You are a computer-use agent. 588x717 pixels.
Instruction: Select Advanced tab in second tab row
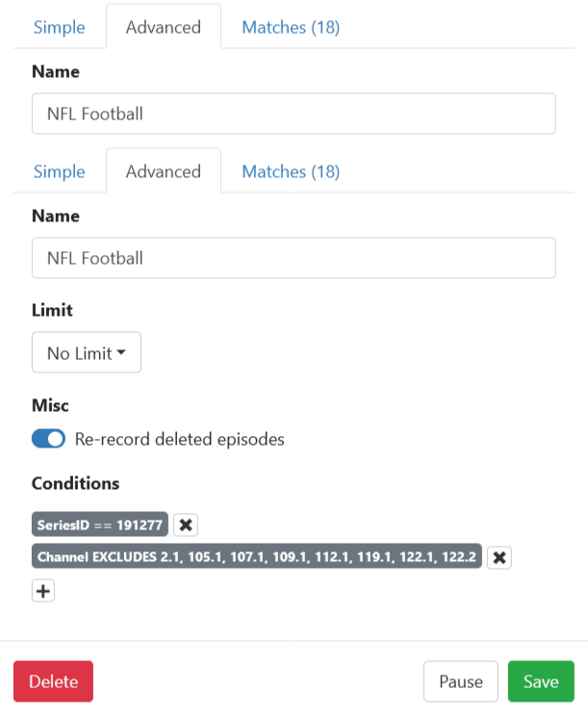164,171
